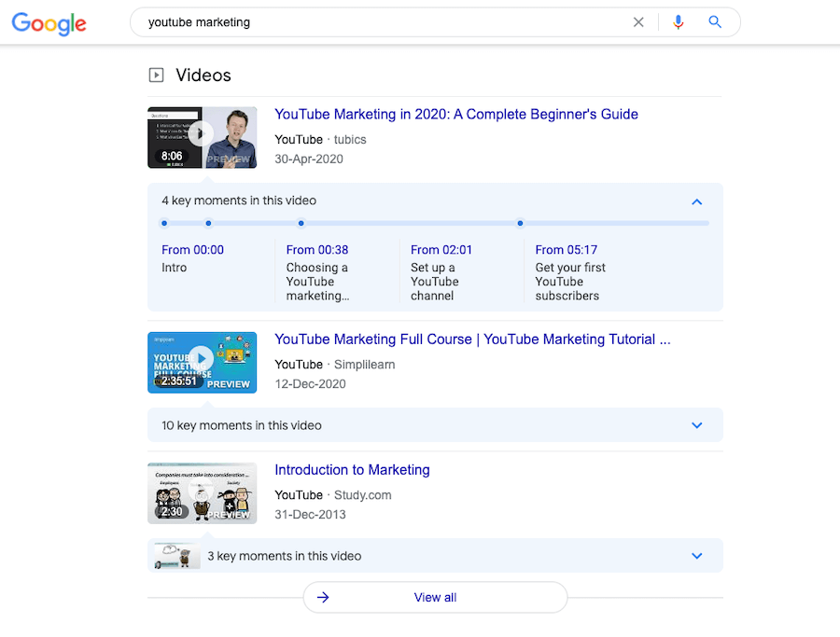Image resolution: width=840 pixels, height=637 pixels.
Task: Click the arrow icon in View all
Action: pos(323,598)
